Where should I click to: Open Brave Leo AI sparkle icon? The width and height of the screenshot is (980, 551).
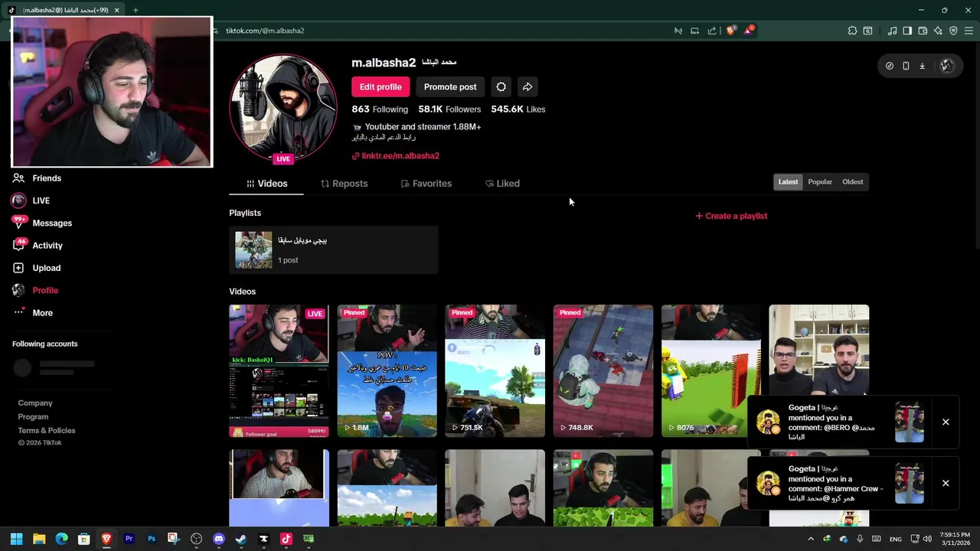point(938,31)
